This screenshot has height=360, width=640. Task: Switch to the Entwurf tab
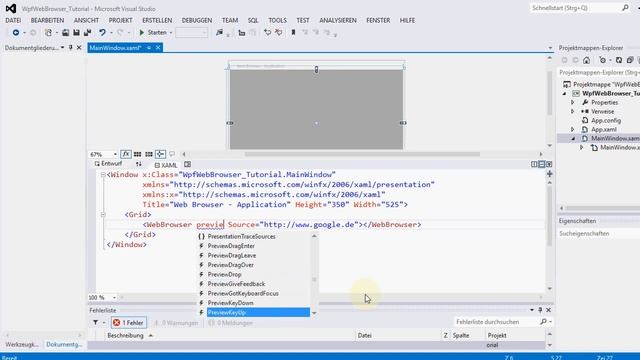click(108, 164)
